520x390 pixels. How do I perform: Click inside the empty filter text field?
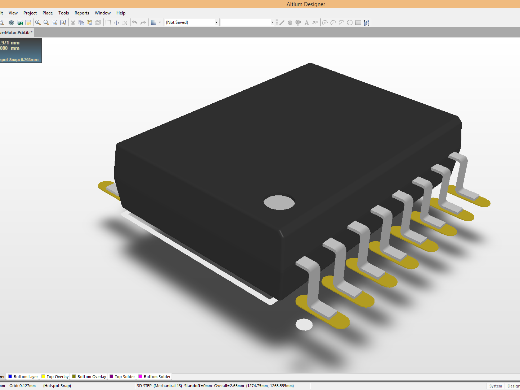pos(245,22)
